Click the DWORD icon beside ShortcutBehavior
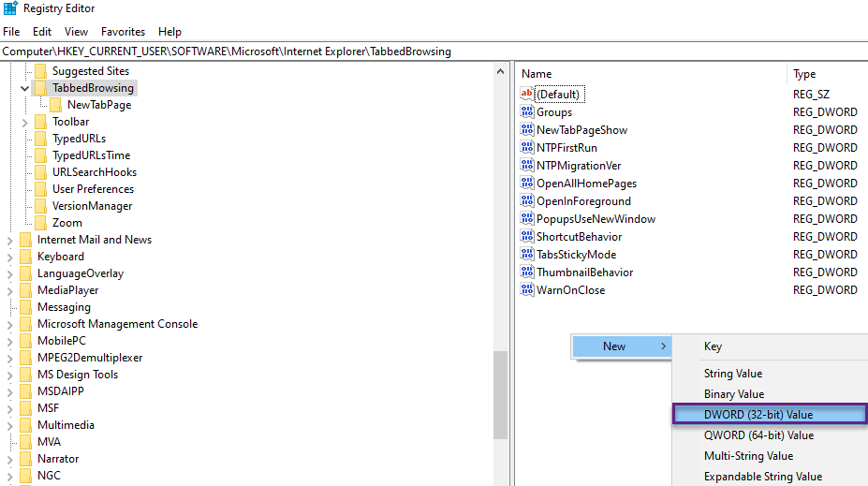Image resolution: width=868 pixels, height=486 pixels. 526,237
